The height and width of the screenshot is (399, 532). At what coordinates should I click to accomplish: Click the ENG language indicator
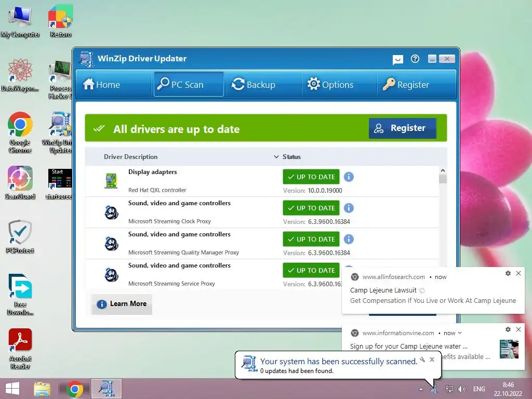[x=479, y=389]
